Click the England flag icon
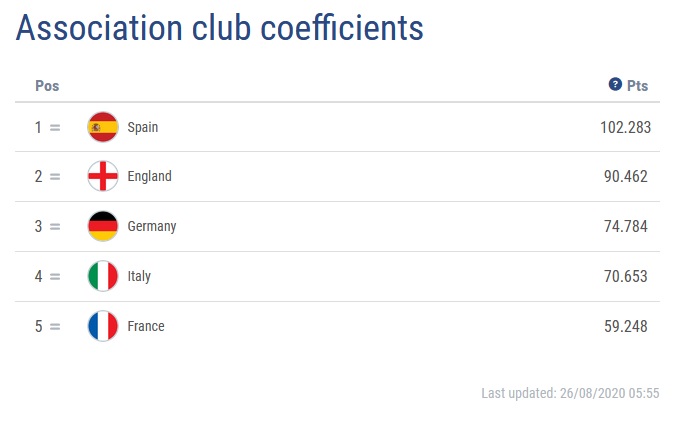 pos(103,176)
